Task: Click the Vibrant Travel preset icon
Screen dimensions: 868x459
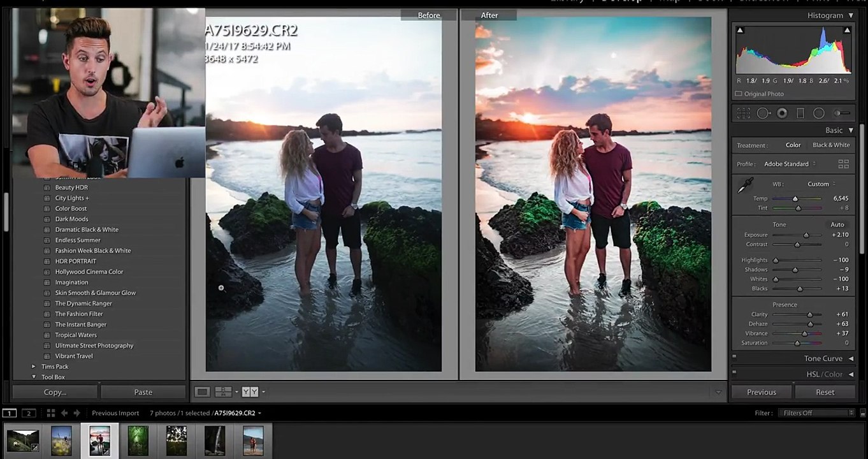Action: (x=47, y=356)
